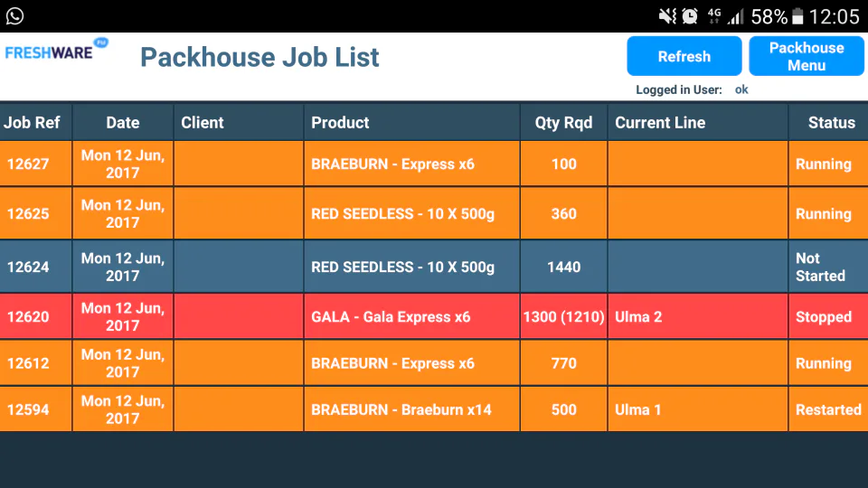Click the logged in user 'ok' link
Image resolution: width=868 pixels, height=488 pixels.
click(x=741, y=89)
